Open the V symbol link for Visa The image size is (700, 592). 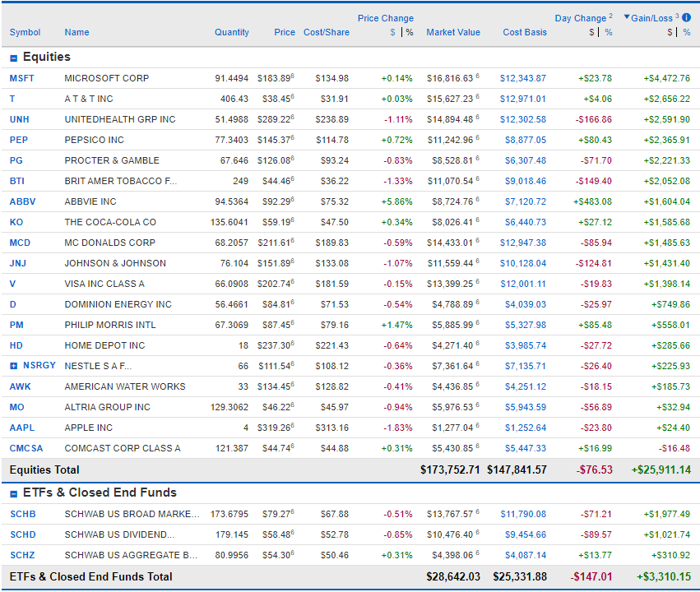pos(12,284)
